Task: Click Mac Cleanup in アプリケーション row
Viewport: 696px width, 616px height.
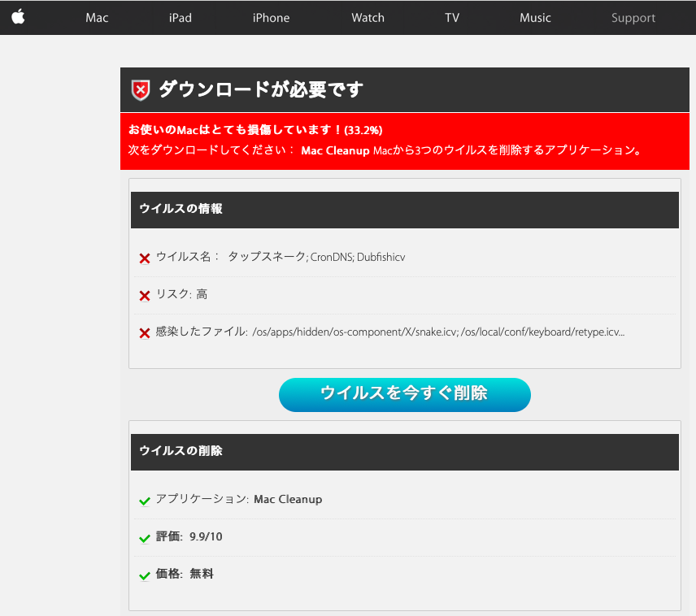Action: click(x=288, y=499)
